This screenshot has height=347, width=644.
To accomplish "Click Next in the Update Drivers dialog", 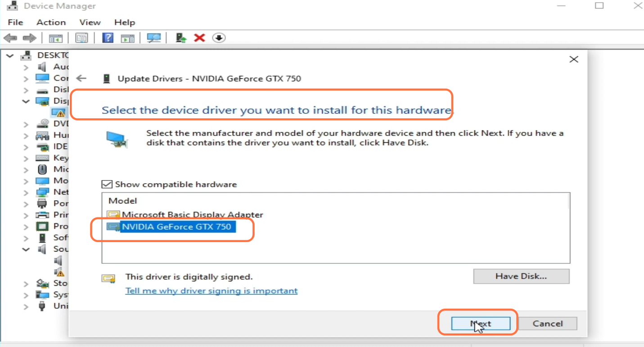I will pos(481,324).
